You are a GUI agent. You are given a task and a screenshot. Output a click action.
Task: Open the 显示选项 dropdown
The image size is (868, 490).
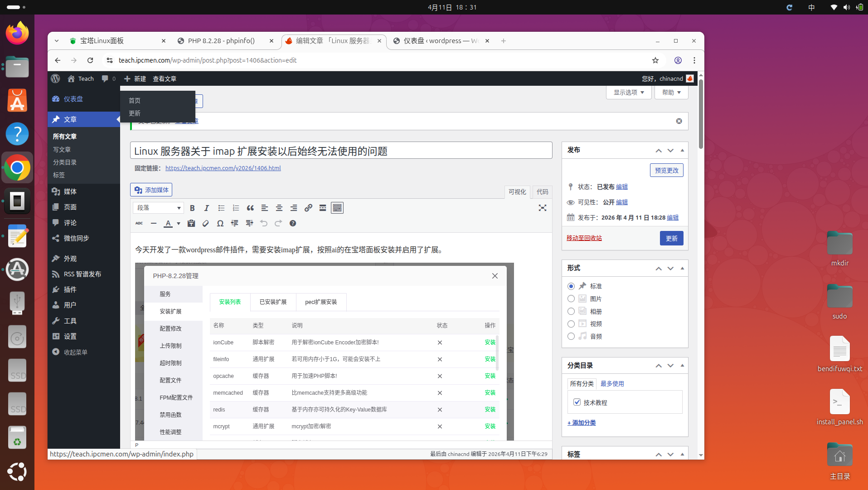628,92
